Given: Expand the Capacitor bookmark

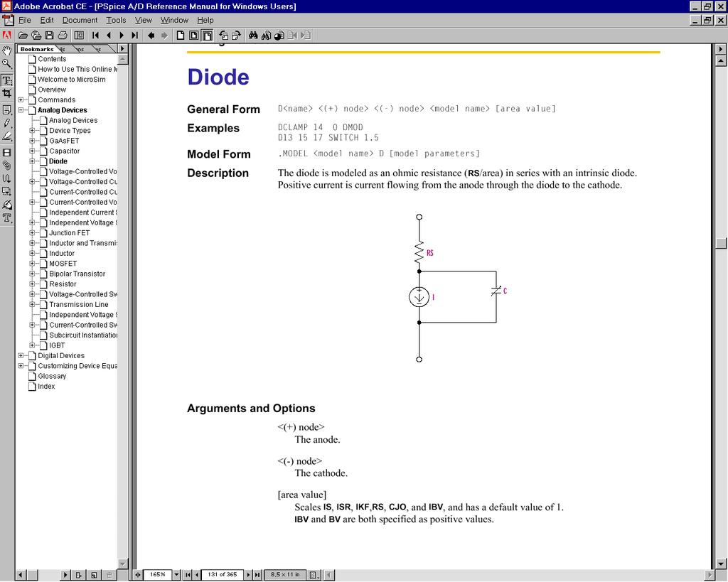Looking at the screenshot, I should (32, 151).
